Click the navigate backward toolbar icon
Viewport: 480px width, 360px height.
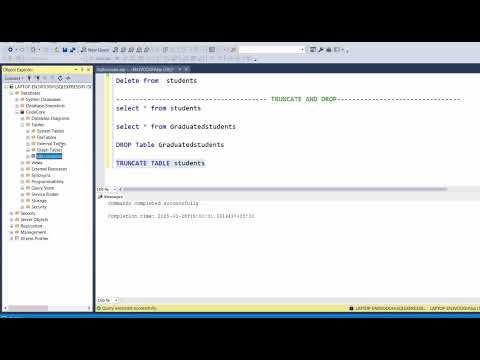pyautogui.click(x=10, y=50)
